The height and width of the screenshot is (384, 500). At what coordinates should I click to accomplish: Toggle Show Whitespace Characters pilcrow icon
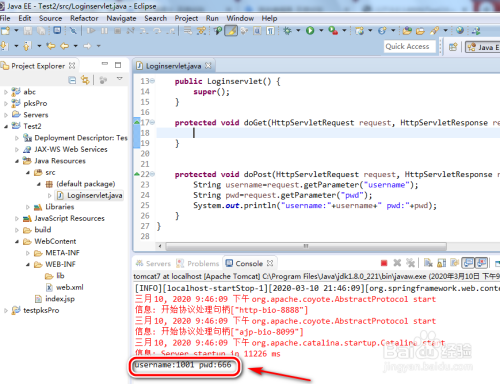(x=270, y=31)
